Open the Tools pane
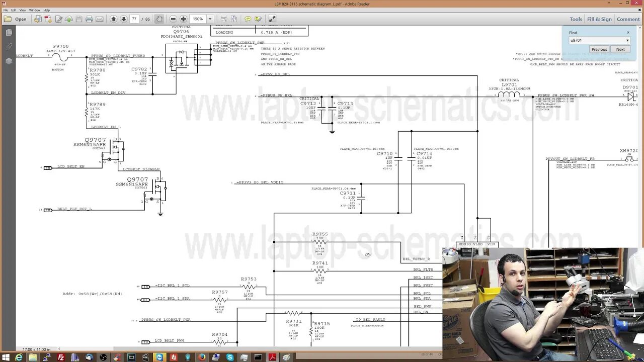Image resolution: width=644 pixels, height=362 pixels. coord(576,19)
